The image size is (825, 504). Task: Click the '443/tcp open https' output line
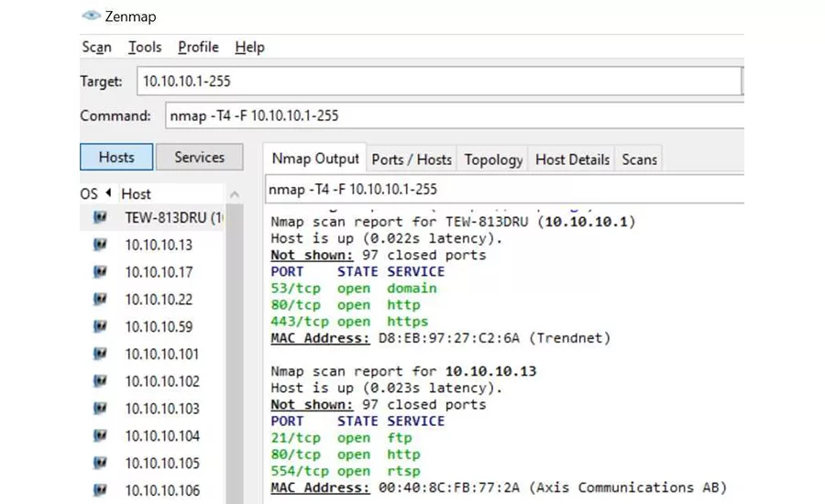350,322
